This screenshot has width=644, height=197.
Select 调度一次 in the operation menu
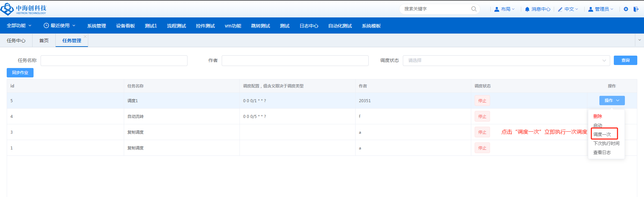pyautogui.click(x=602, y=134)
